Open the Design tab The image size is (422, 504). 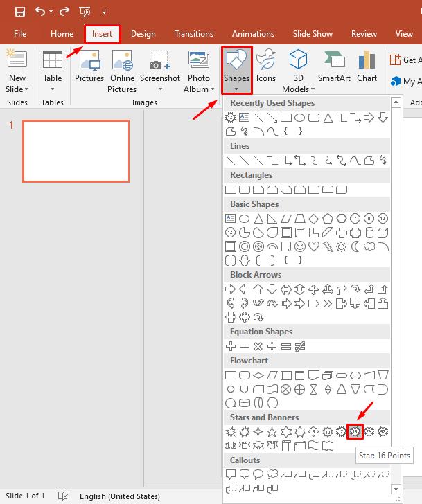click(x=143, y=34)
